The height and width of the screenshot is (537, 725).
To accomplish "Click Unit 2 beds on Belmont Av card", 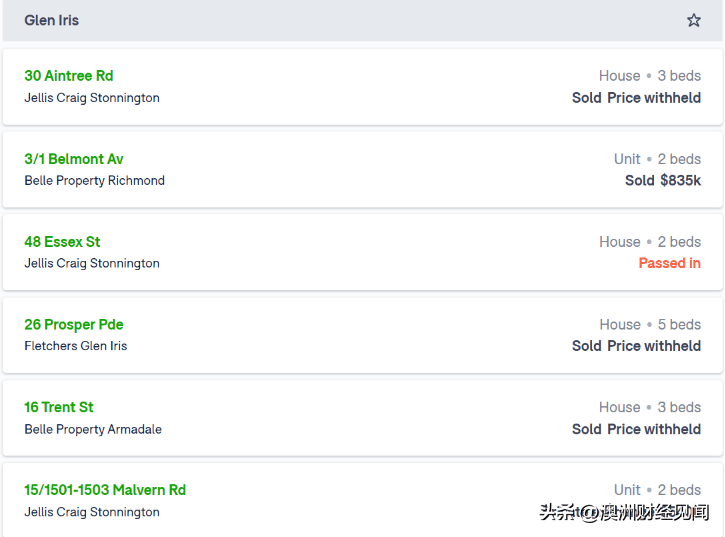I will coord(657,159).
